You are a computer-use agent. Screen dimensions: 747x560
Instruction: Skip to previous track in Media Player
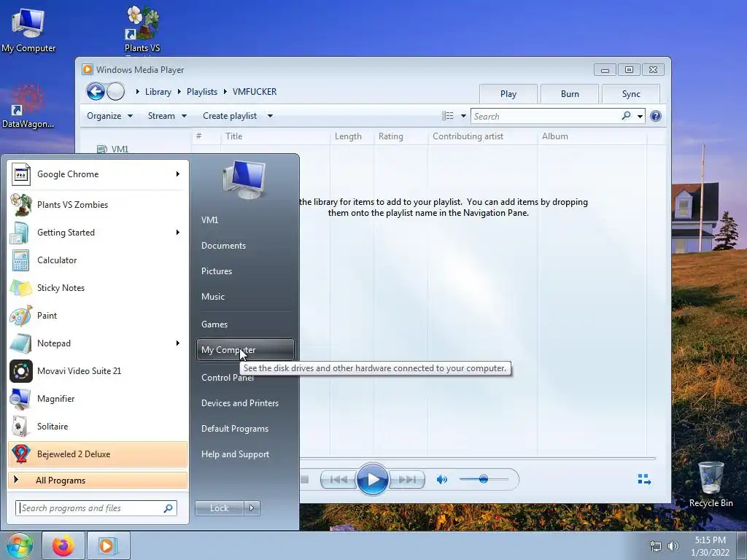click(338, 480)
